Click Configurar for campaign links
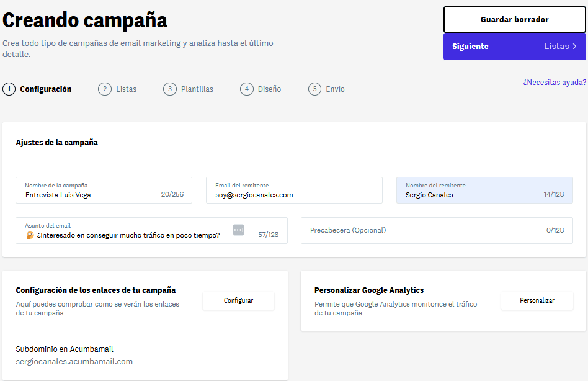Screen dimensions: 588x381 point(238,300)
